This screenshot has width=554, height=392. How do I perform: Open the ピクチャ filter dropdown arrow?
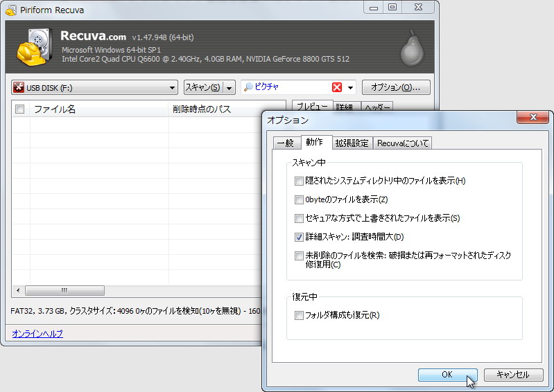coord(350,87)
